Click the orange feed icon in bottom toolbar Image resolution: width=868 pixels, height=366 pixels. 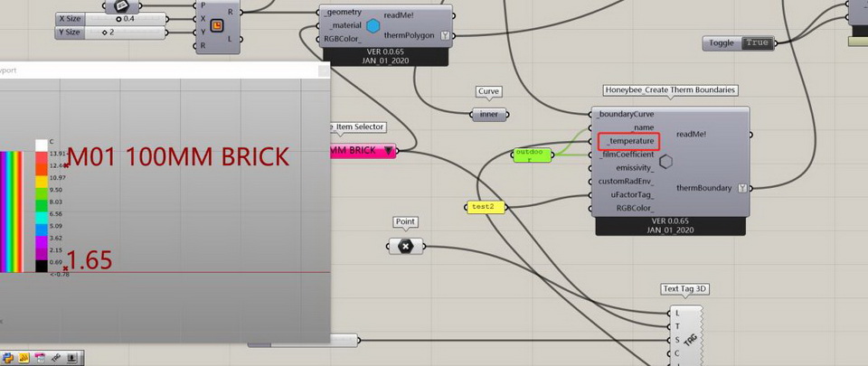(24, 358)
